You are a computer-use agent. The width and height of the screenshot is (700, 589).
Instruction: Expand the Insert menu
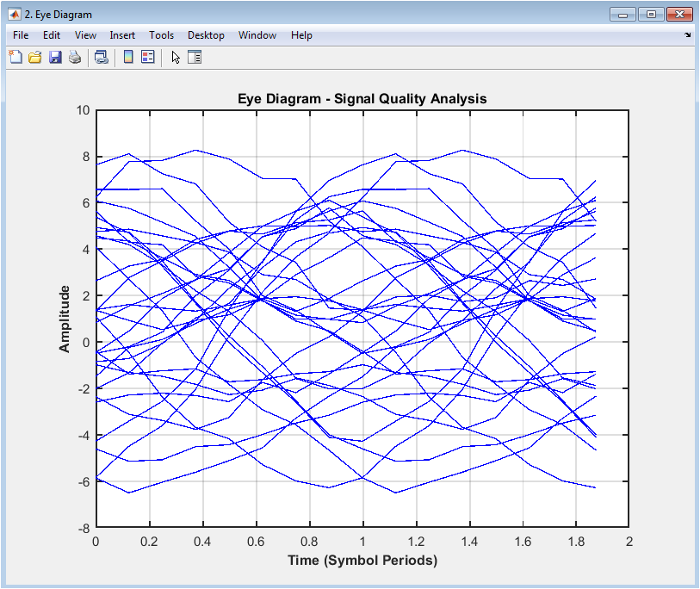coord(122,35)
